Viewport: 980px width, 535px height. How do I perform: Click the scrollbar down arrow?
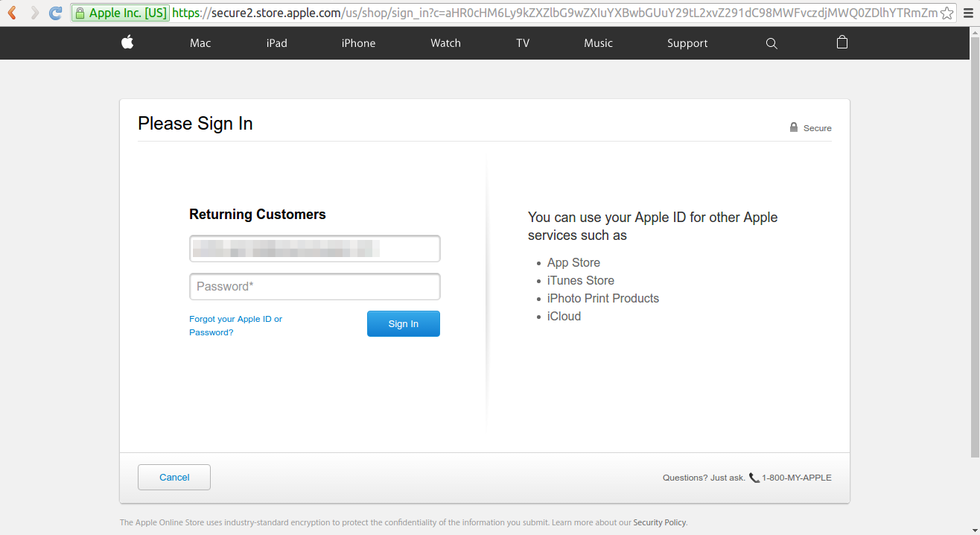coord(974,529)
